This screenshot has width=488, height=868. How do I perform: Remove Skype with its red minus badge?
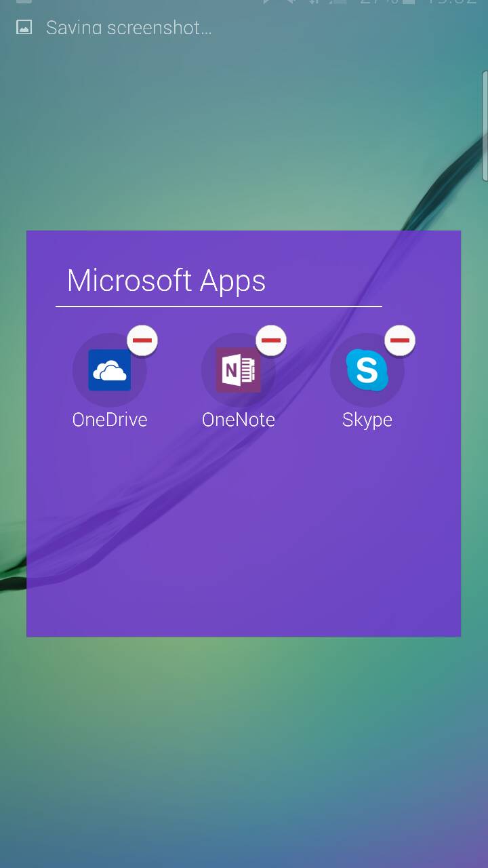[400, 340]
